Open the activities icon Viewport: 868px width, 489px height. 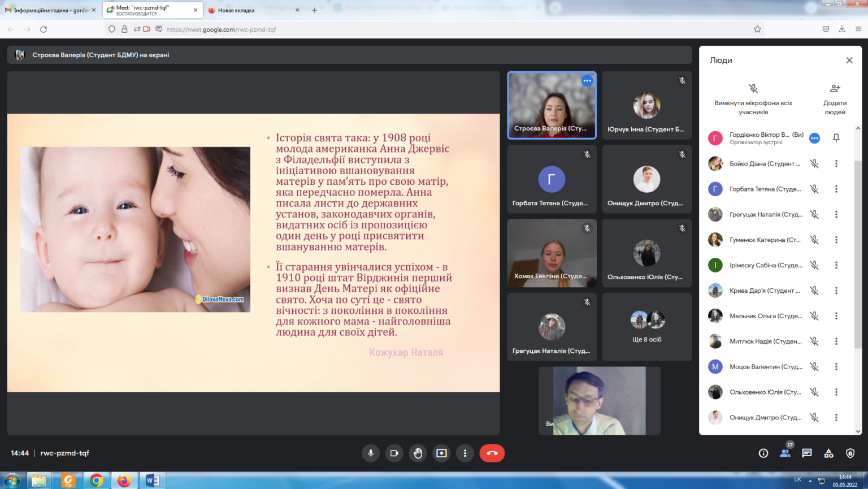828,453
